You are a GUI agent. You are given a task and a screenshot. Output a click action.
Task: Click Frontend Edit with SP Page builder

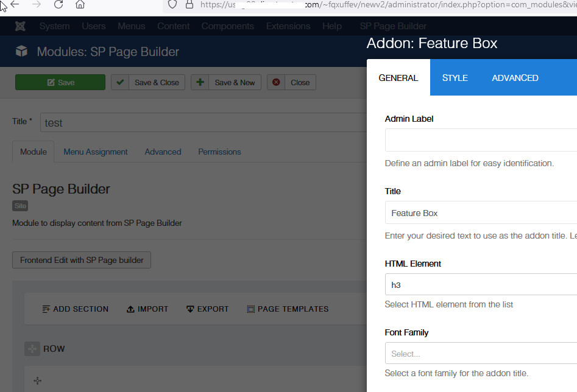[x=82, y=260]
